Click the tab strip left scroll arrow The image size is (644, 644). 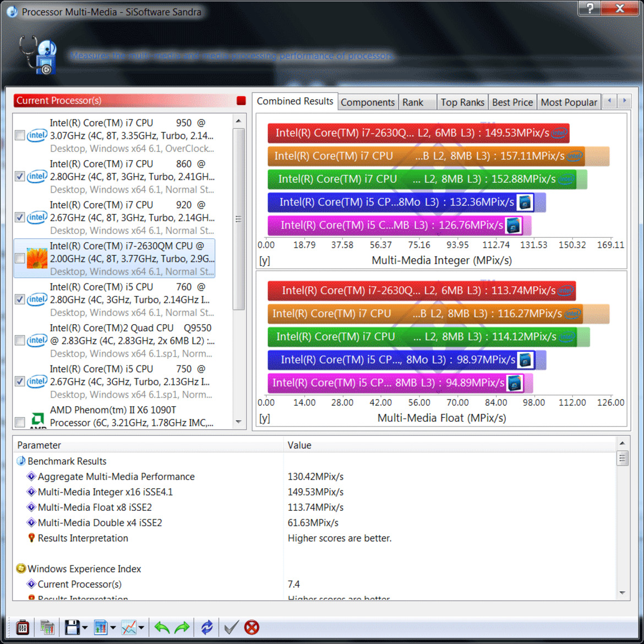tap(609, 101)
